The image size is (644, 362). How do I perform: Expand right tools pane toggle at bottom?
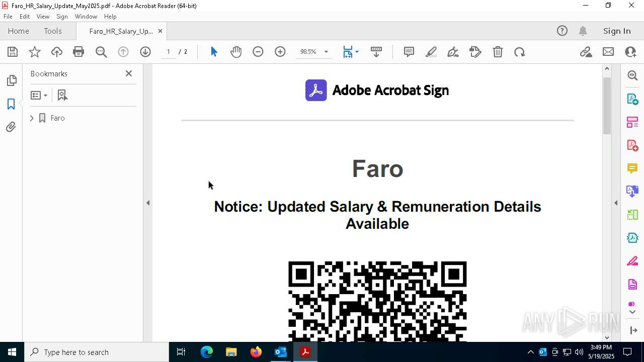coord(633,330)
